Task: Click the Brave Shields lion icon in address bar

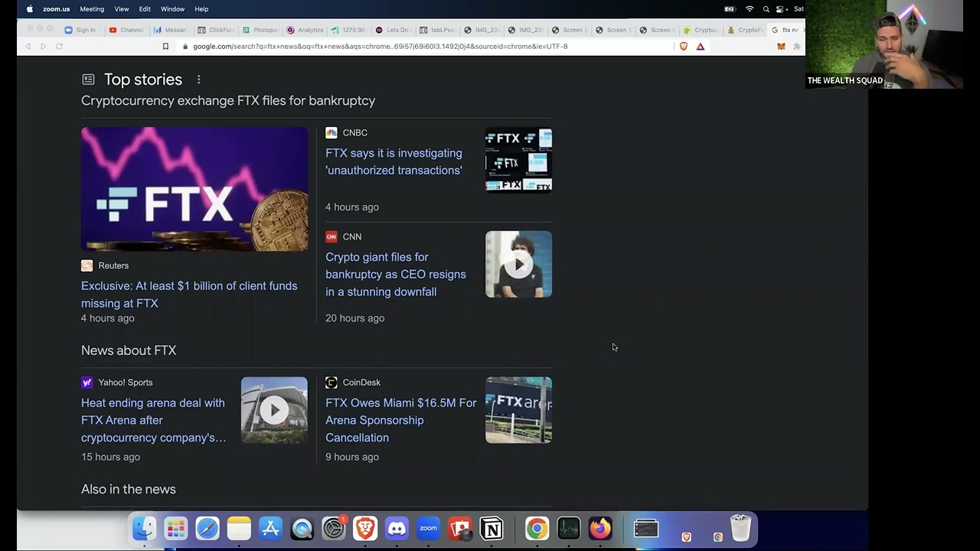Action: click(x=684, y=46)
